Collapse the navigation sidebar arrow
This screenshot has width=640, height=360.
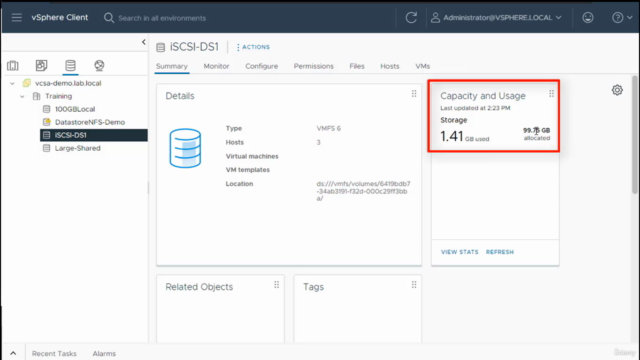[144, 42]
